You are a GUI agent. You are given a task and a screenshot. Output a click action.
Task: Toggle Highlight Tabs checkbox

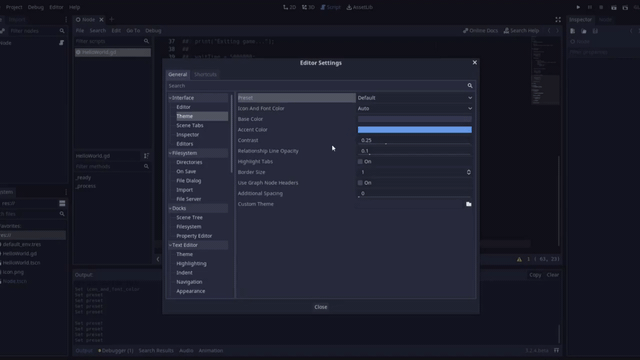point(360,162)
